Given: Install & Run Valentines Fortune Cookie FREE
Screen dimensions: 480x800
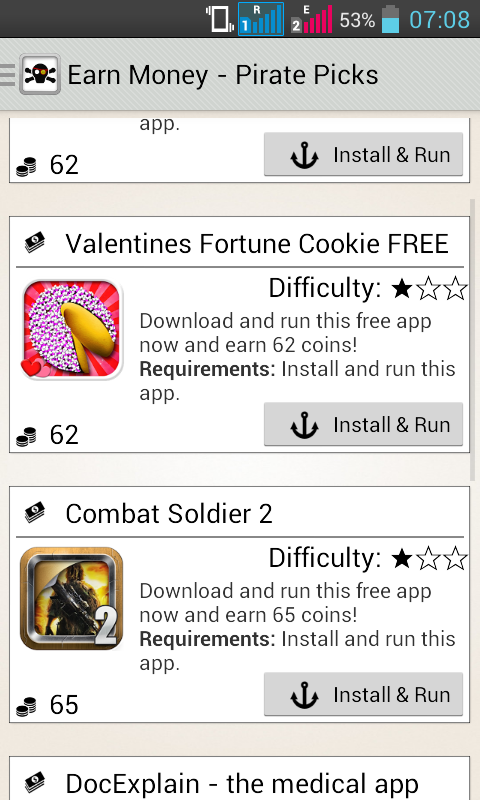Looking at the screenshot, I should point(363,424).
